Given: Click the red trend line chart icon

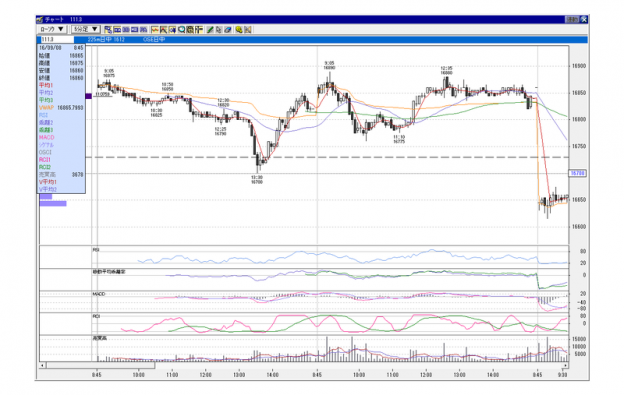Looking at the screenshot, I should point(163,29).
